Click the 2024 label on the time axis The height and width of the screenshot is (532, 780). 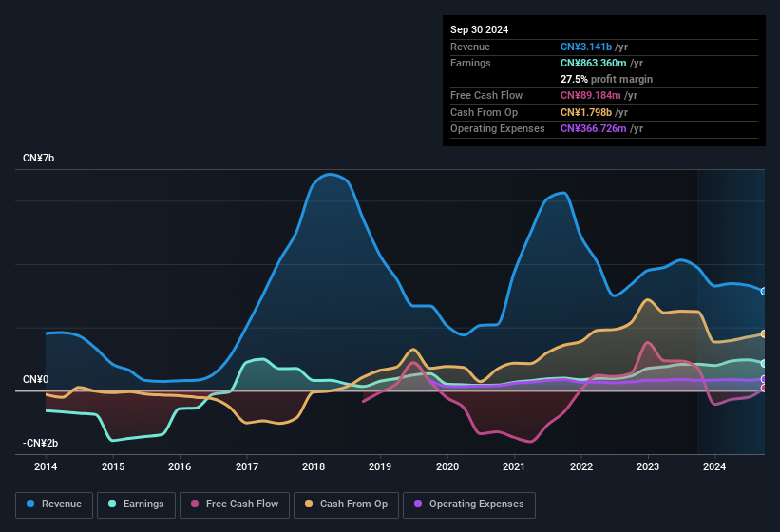click(714, 466)
